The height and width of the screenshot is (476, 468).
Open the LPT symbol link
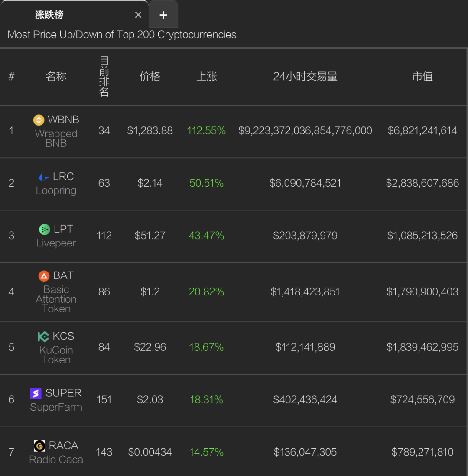coord(63,229)
